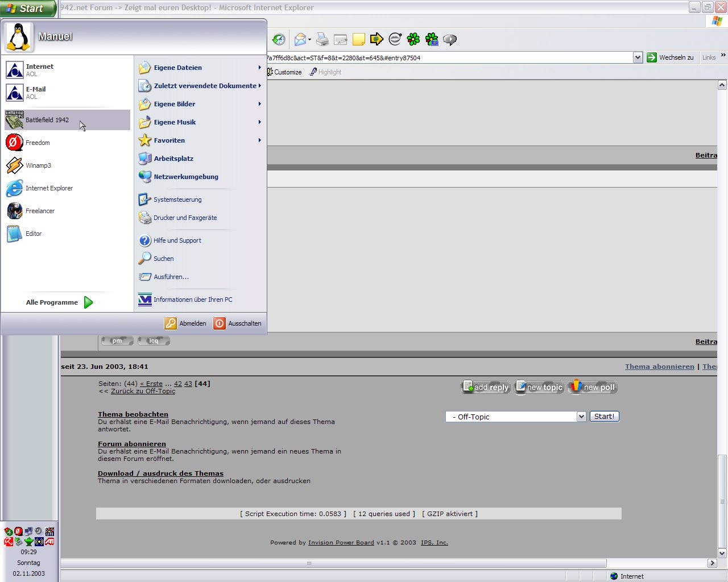Image resolution: width=728 pixels, height=582 pixels.
Task: Open the AOL E-Mail entry
Action: (x=67, y=93)
